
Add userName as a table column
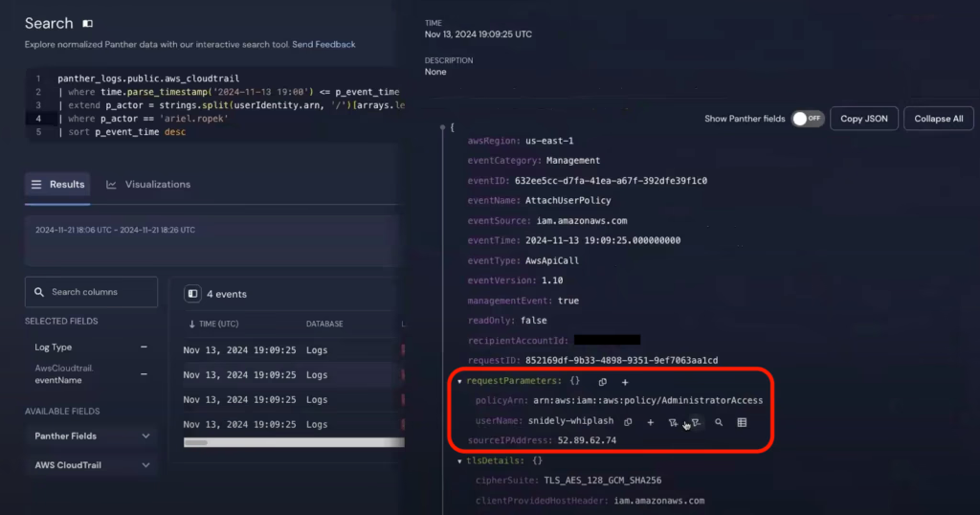(742, 422)
